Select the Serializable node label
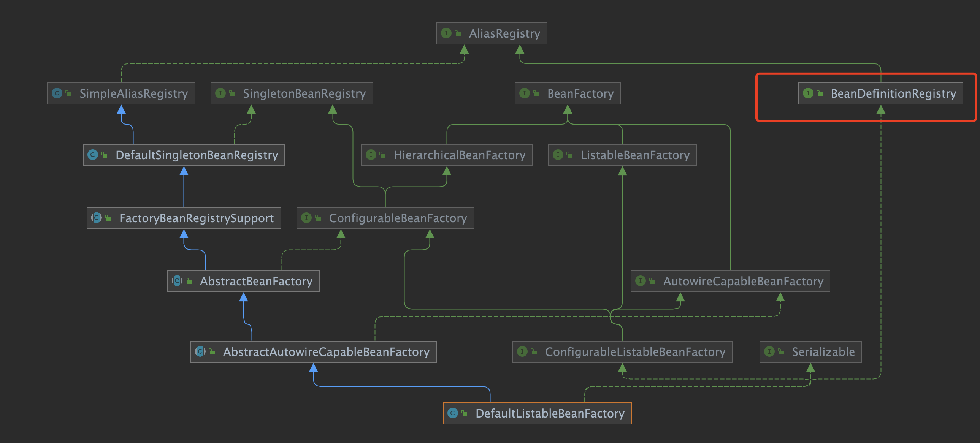Viewport: 980px width, 443px height. [x=823, y=352]
